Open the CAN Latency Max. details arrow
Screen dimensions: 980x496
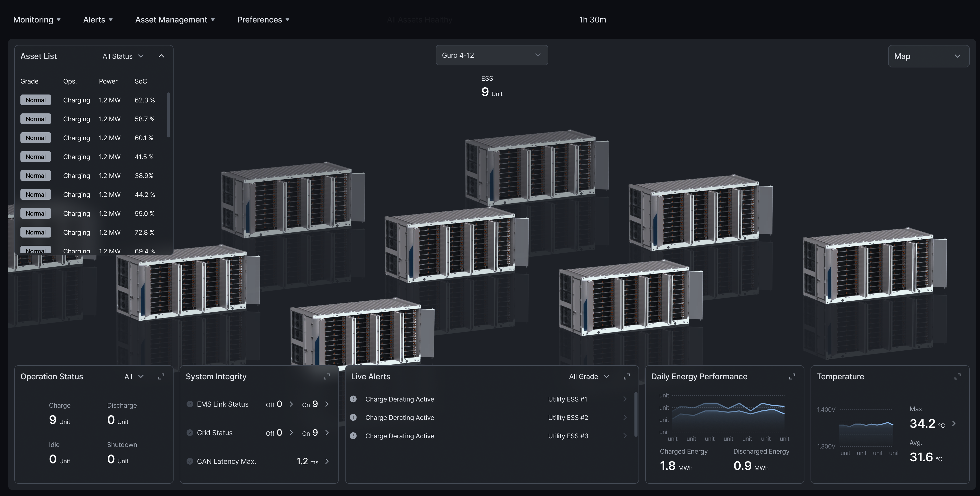click(327, 461)
